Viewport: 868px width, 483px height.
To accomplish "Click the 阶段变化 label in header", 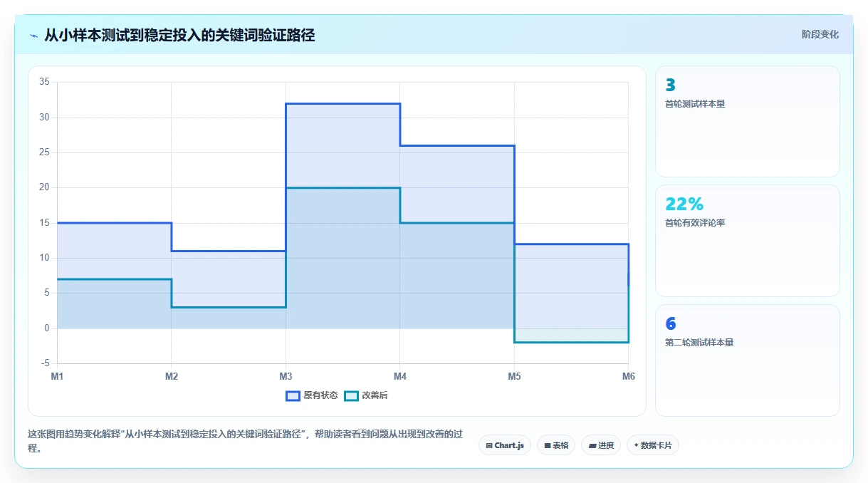I will pos(820,34).
